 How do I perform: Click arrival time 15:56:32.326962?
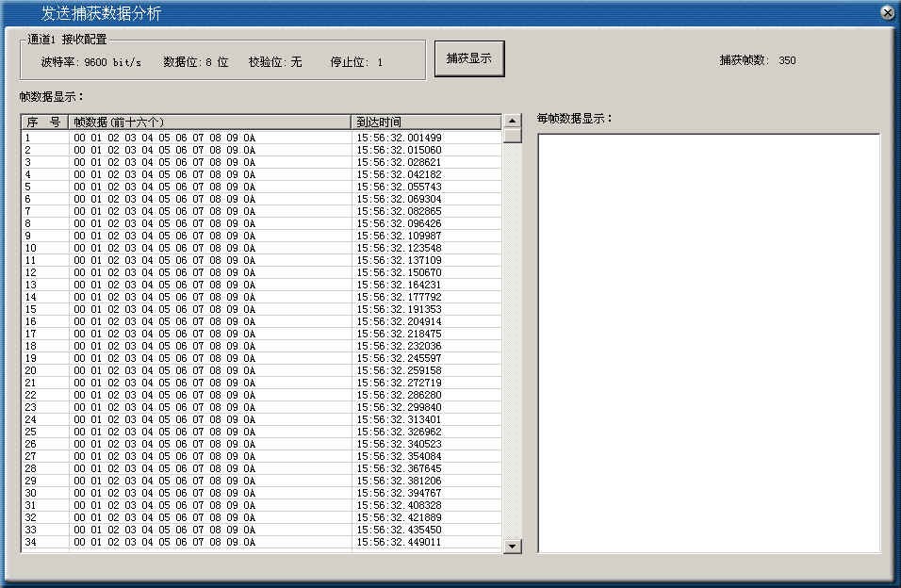tap(400, 432)
